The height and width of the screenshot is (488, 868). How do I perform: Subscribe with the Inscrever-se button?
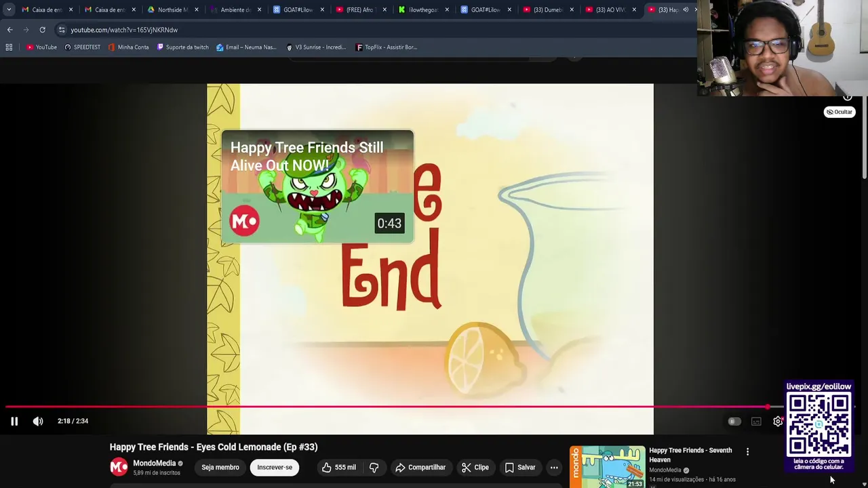275,467
